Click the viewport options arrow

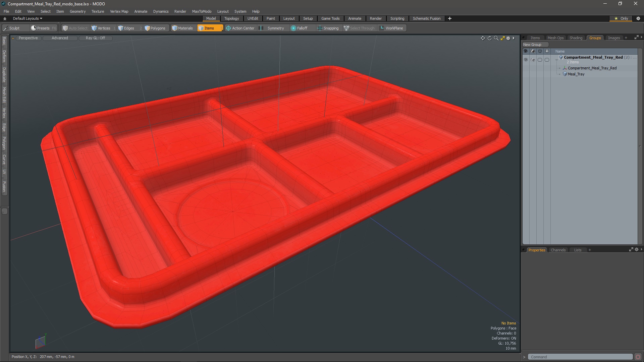point(514,38)
